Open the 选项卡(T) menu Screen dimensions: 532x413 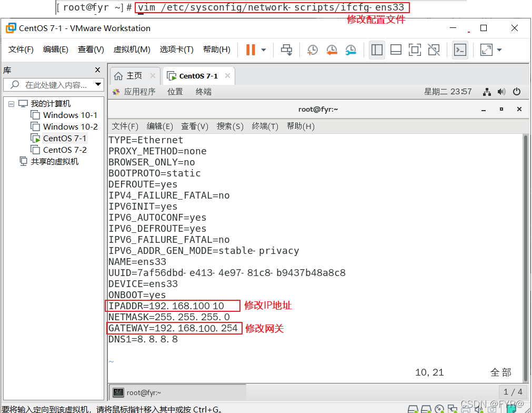(176, 50)
